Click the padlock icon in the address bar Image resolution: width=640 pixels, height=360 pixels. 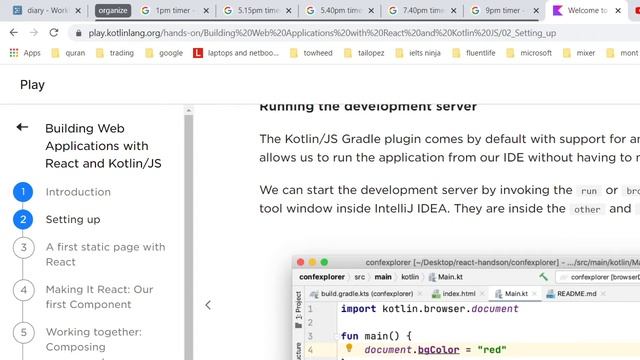78,33
